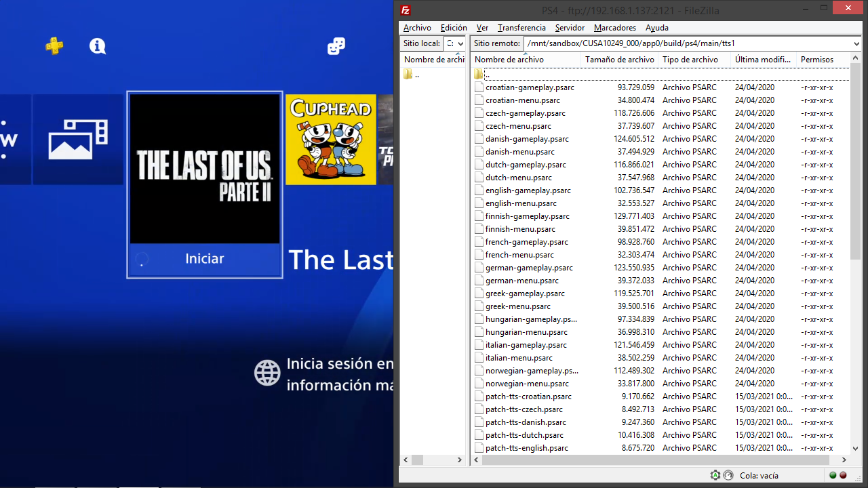The width and height of the screenshot is (868, 488).
Task: Click the remote list scroll-down arrow
Action: click(x=856, y=449)
